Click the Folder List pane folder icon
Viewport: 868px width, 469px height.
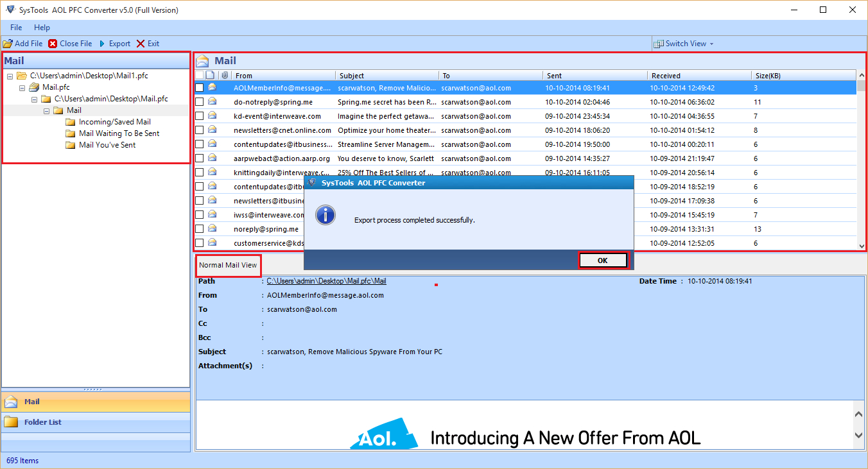(x=10, y=422)
